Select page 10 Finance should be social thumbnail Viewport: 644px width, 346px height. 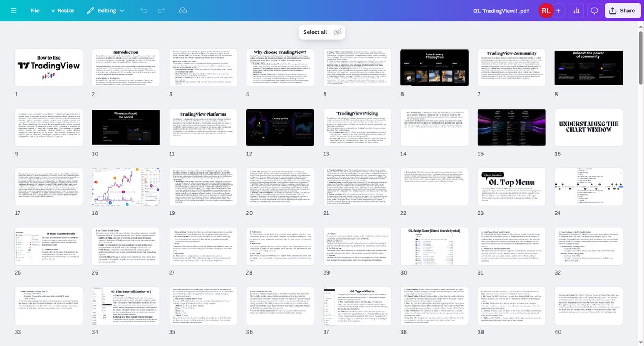click(126, 127)
